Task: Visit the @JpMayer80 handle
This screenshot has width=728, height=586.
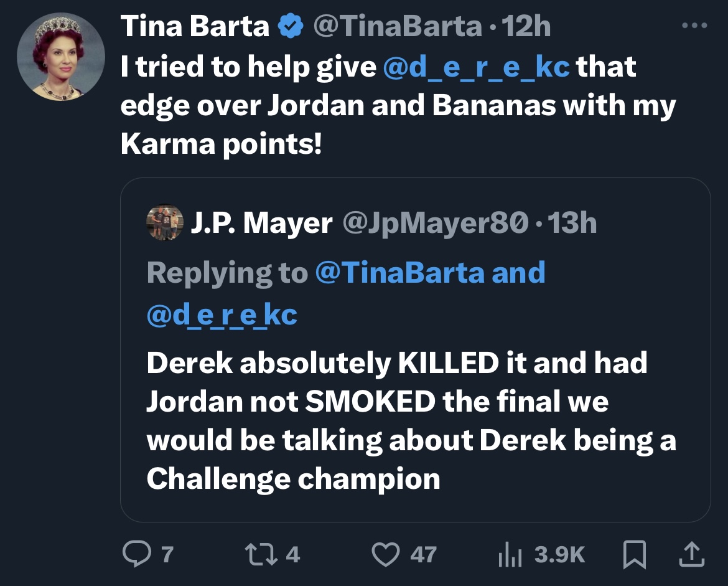Action: coord(436,222)
